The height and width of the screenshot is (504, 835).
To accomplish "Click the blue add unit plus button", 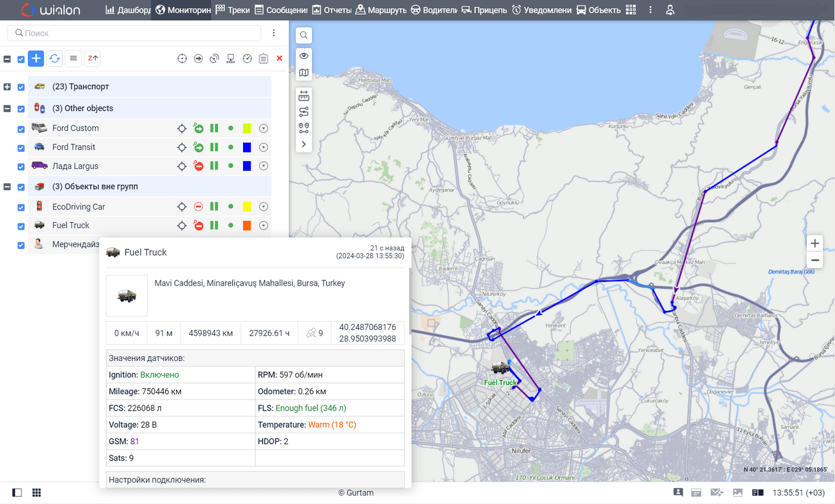I will (x=36, y=59).
